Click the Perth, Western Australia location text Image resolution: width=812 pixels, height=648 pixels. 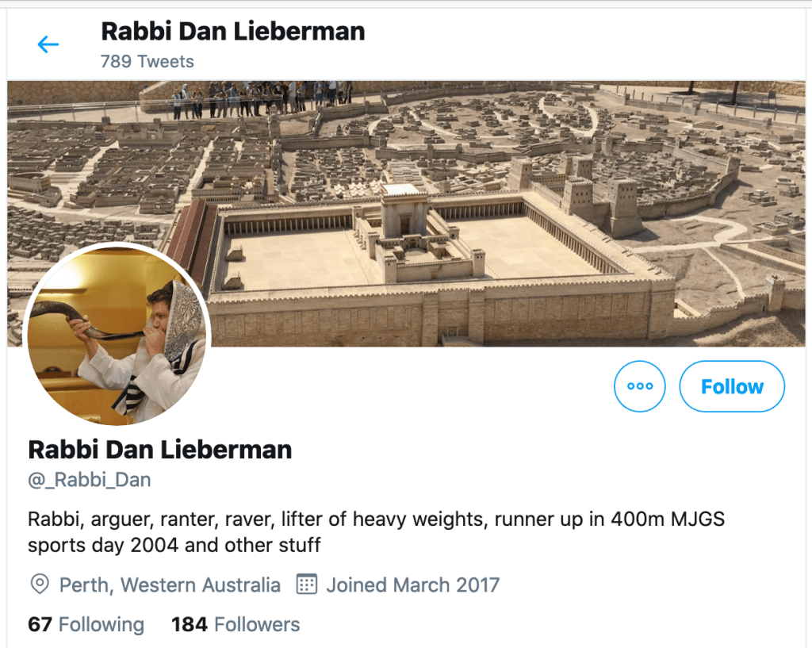[170, 585]
